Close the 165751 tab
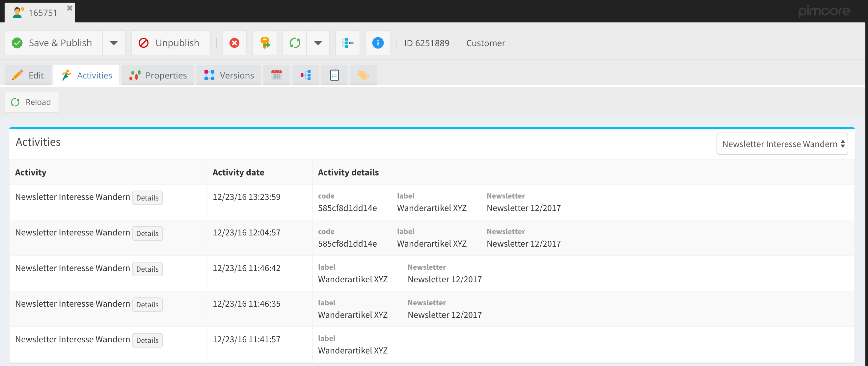Screen dimensions: 868x366 click(70, 8)
